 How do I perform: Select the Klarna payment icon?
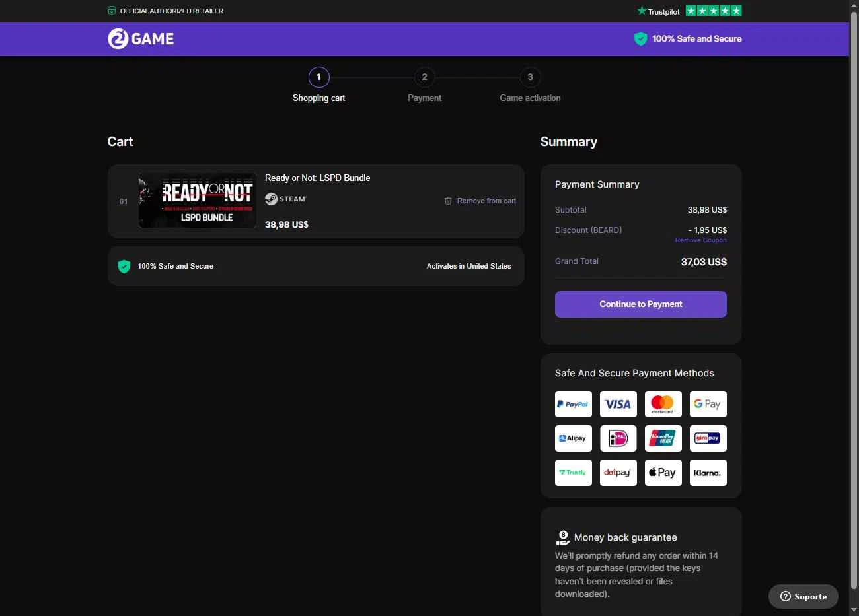point(708,473)
